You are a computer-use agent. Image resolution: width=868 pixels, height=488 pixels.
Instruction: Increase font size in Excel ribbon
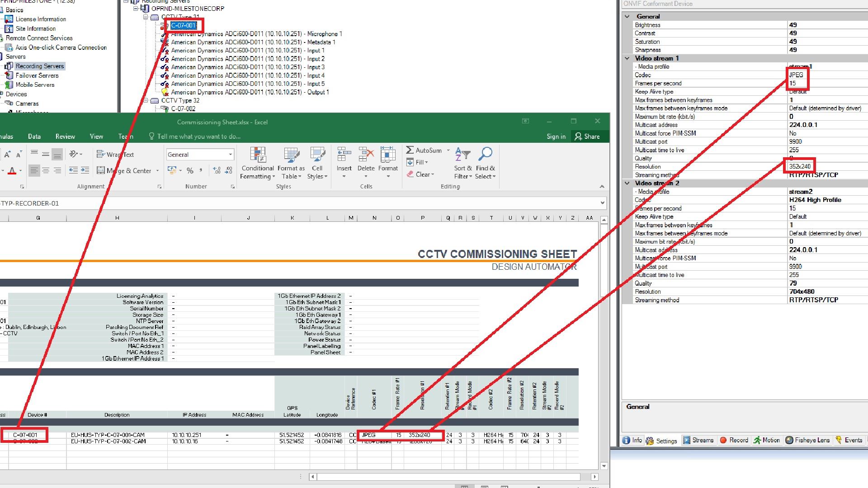[x=7, y=155]
